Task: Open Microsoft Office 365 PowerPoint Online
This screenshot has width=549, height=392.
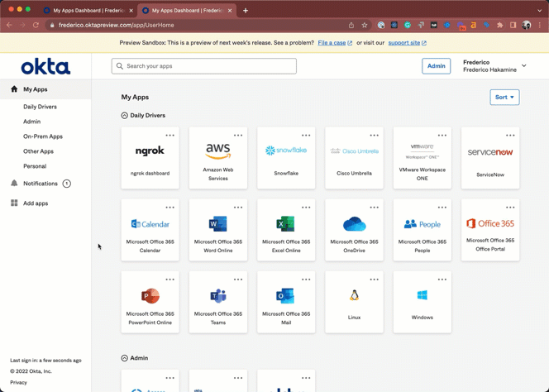Action: [x=150, y=302]
